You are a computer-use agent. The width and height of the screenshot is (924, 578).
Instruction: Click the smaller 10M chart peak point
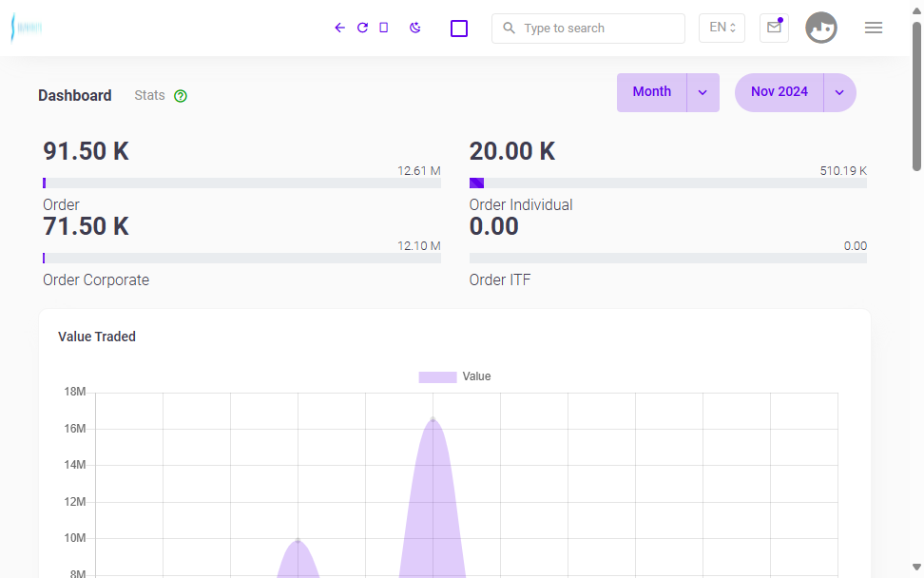(x=298, y=540)
